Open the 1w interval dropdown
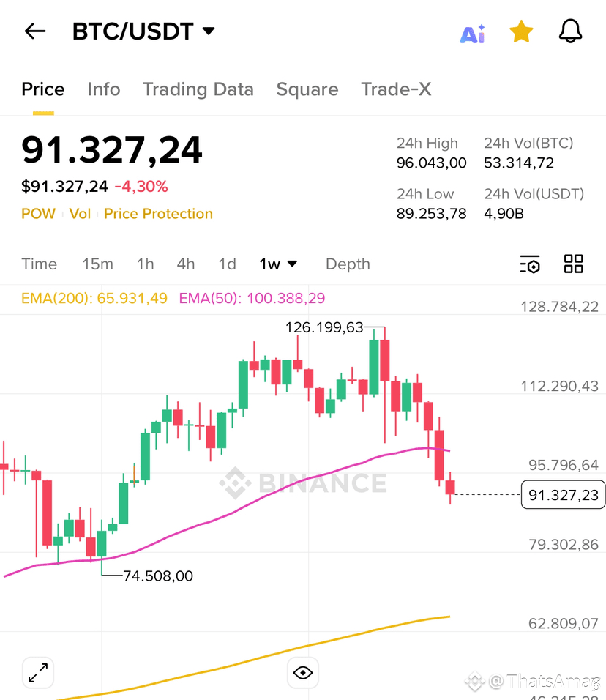 [278, 264]
